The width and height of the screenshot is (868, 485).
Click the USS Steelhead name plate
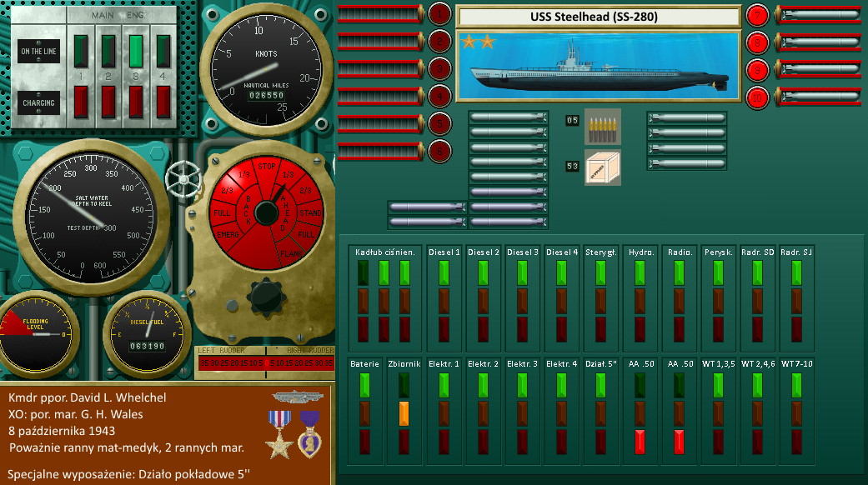[x=598, y=17]
